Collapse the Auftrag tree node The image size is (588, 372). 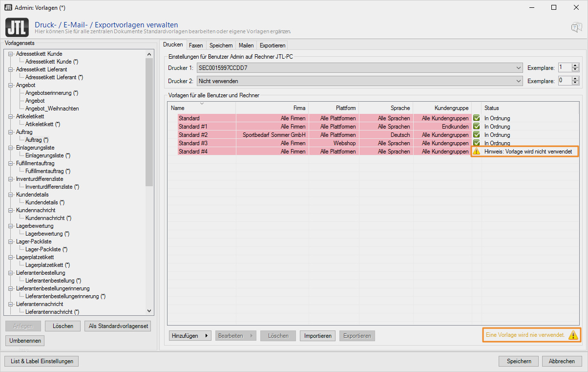point(11,132)
